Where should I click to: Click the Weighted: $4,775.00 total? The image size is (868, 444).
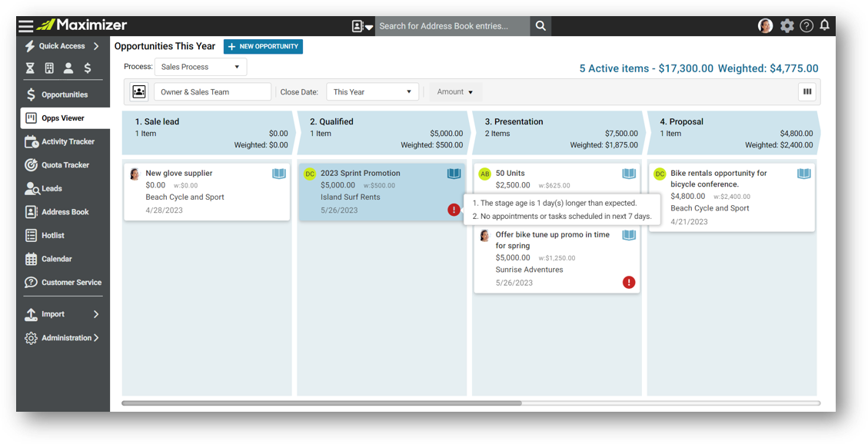coord(768,68)
